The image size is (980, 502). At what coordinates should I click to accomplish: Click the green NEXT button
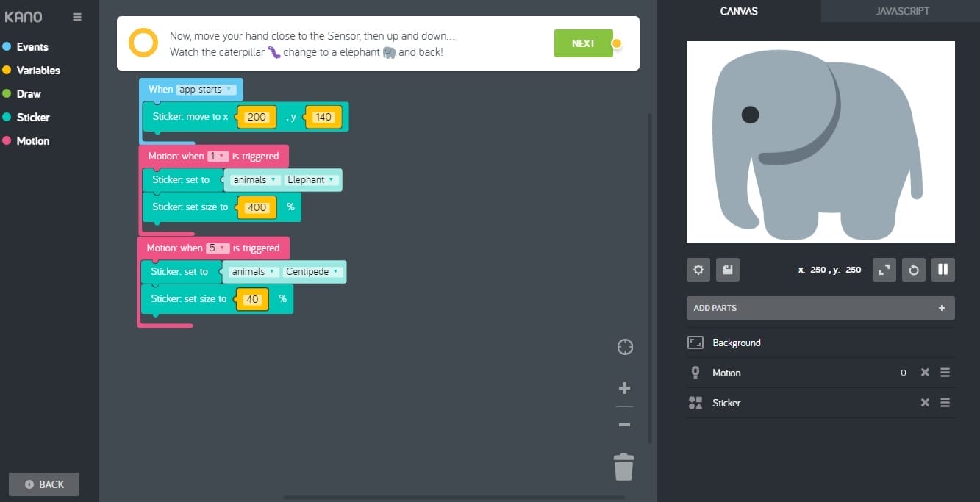(x=583, y=43)
